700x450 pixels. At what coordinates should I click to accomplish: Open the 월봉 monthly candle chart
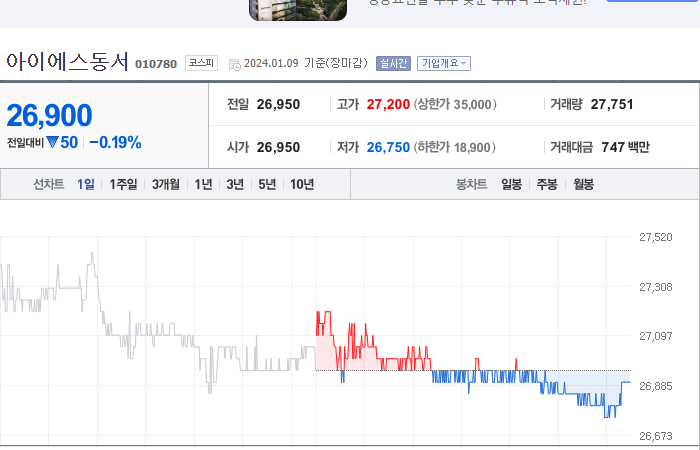coord(583,184)
